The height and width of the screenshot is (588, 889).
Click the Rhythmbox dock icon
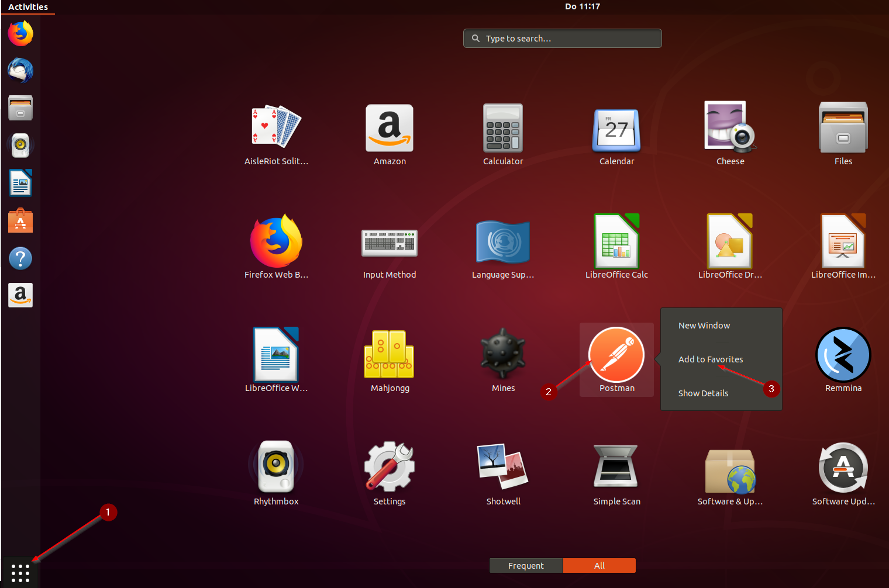pyautogui.click(x=20, y=146)
